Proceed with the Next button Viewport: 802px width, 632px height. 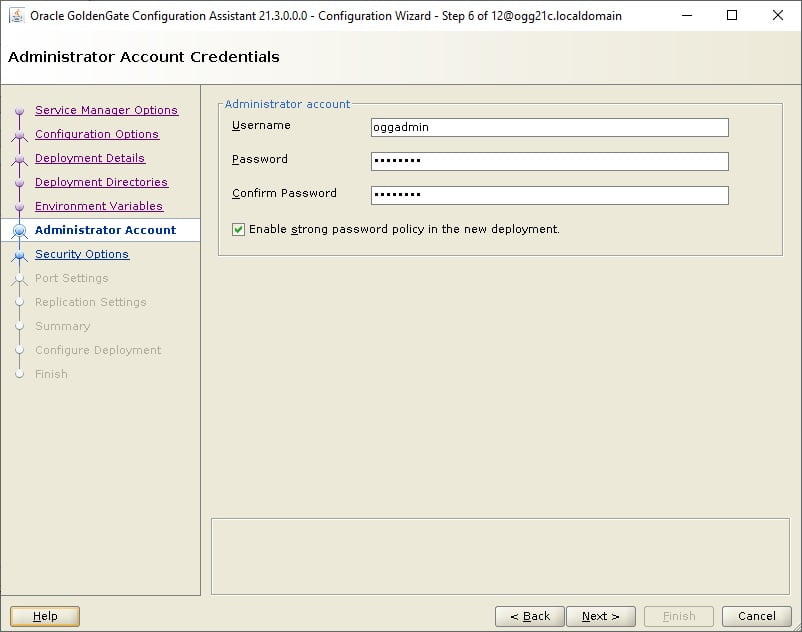pyautogui.click(x=601, y=616)
